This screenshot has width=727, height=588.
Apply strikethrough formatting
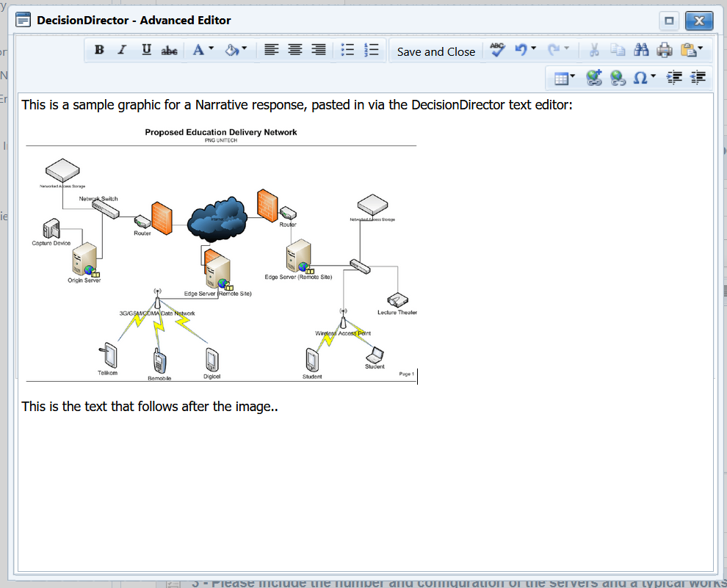[169, 51]
